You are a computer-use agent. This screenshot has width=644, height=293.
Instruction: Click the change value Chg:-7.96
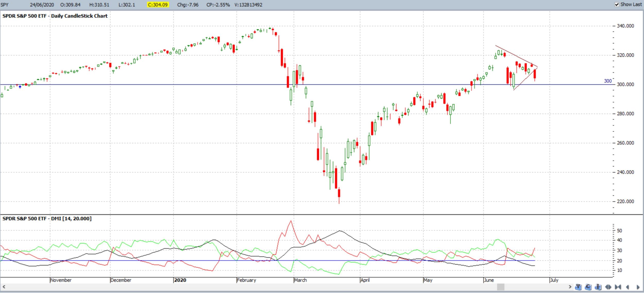tap(188, 5)
